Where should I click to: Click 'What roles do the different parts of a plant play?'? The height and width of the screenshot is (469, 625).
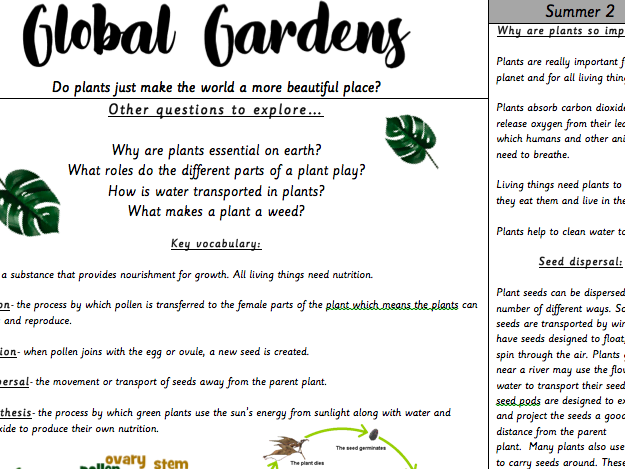pyautogui.click(x=216, y=171)
